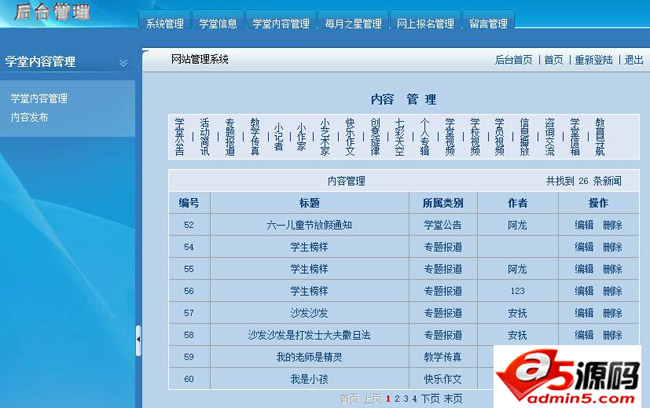
Task: Delete row 52 六一儿童节放假通知
Action: [x=613, y=225]
